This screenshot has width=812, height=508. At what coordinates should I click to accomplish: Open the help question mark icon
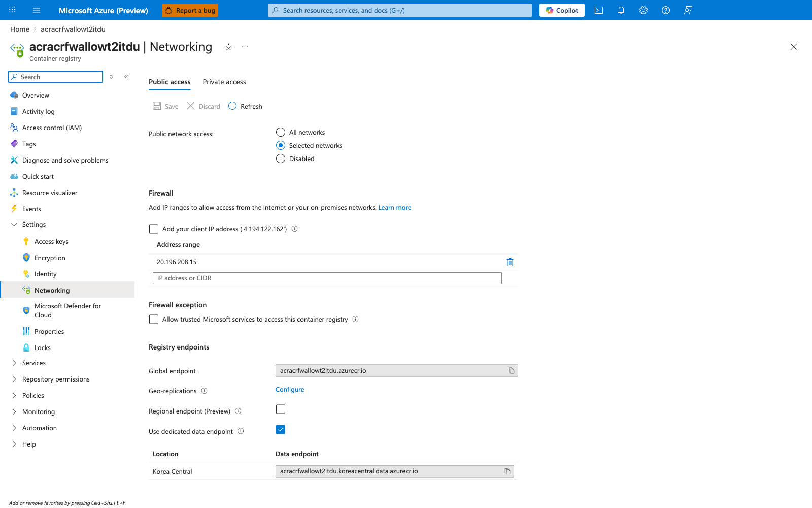[666, 10]
